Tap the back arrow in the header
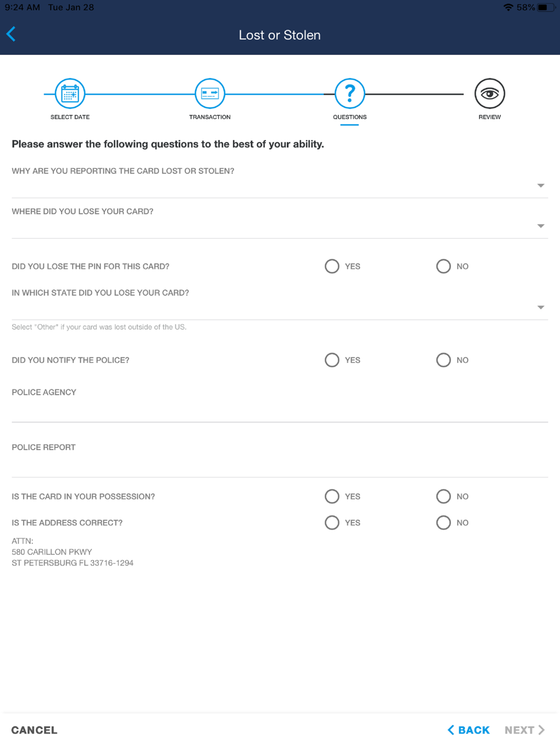Image resolution: width=560 pixels, height=747 pixels. (11, 34)
